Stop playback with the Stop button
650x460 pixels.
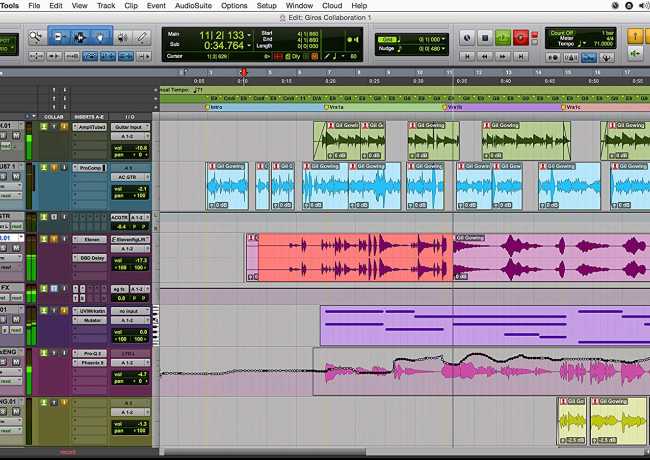pos(485,38)
